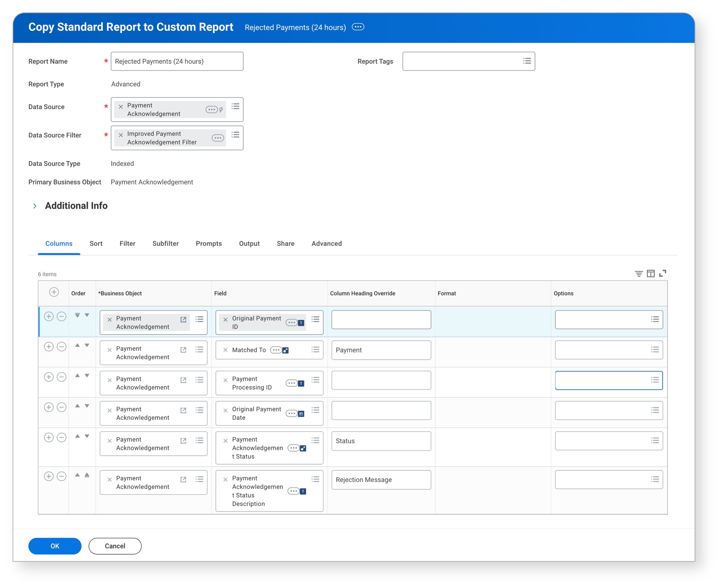Expand the Additional Info section
This screenshot has width=721, height=588.
point(34,206)
